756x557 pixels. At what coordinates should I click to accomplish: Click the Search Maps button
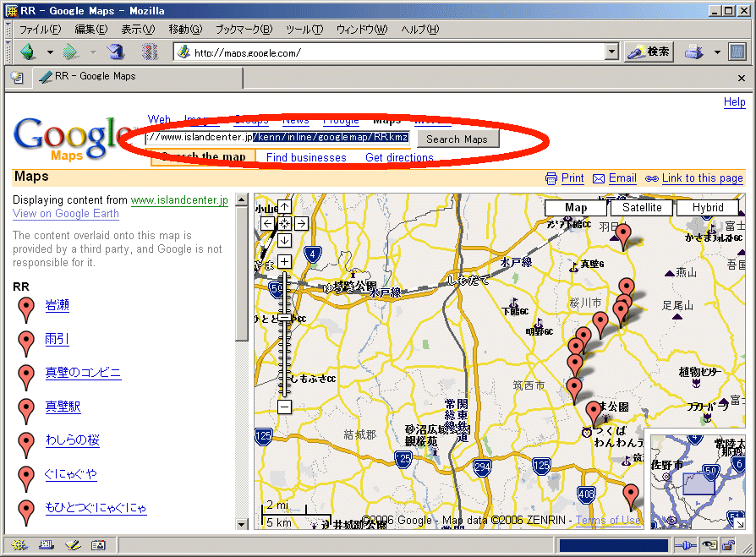tap(457, 139)
